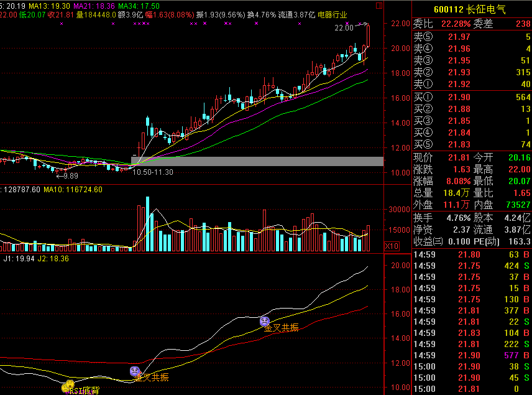
Task: Click face icon at upper 金叉共振 signal
Action: (265, 321)
